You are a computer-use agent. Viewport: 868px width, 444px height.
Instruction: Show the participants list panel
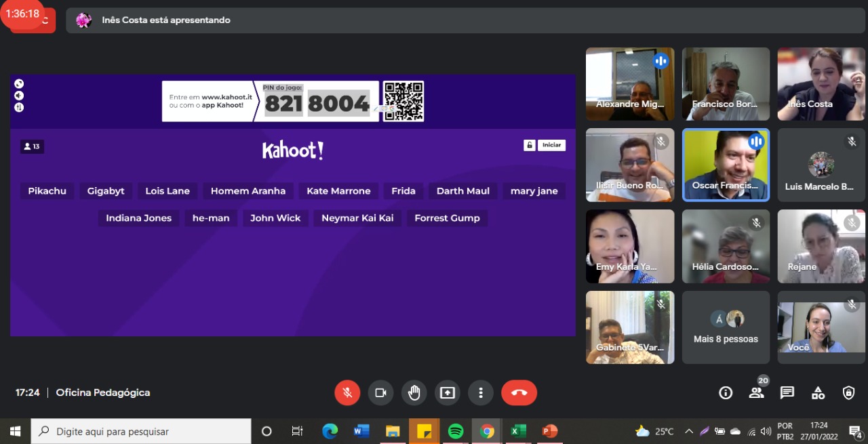(x=756, y=392)
